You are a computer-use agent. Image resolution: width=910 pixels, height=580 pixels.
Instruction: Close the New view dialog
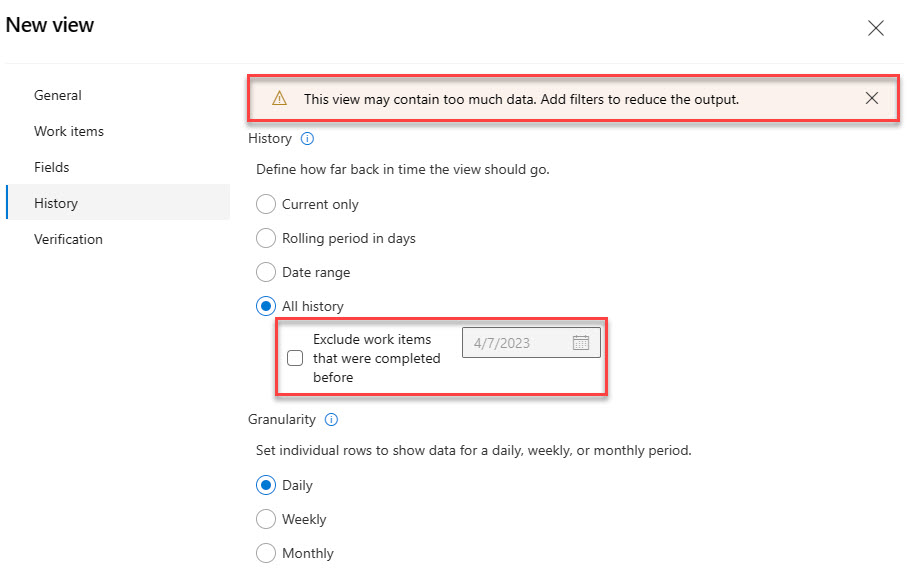coord(876,28)
